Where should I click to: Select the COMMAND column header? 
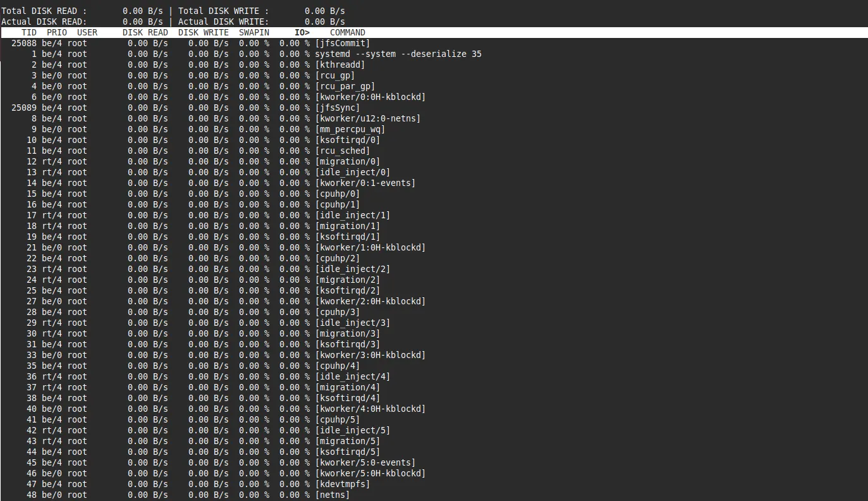[x=348, y=32]
